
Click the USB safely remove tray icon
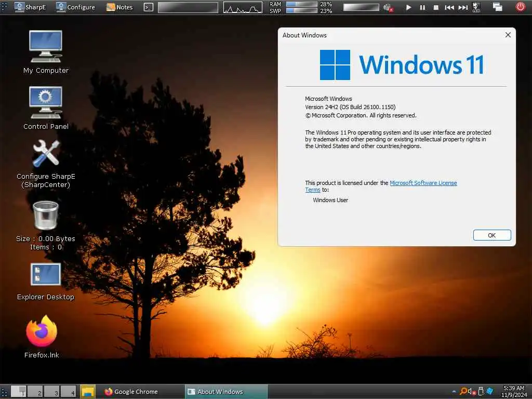click(481, 391)
